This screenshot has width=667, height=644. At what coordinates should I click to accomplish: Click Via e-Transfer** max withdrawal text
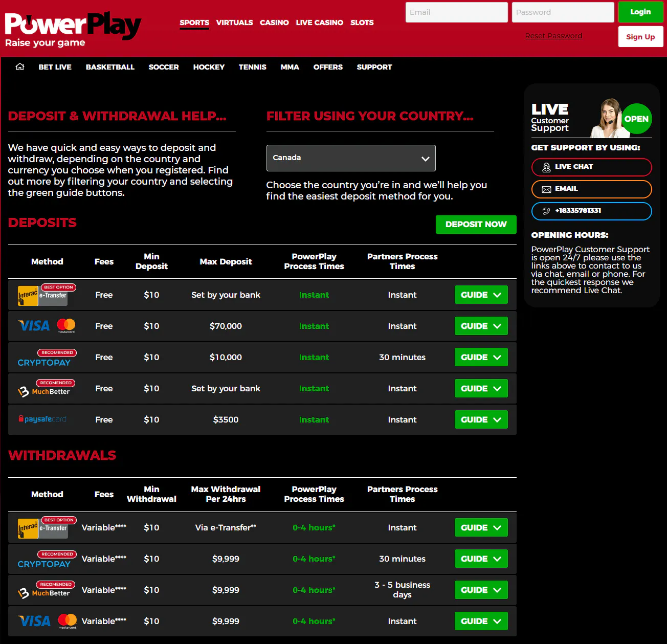[226, 527]
